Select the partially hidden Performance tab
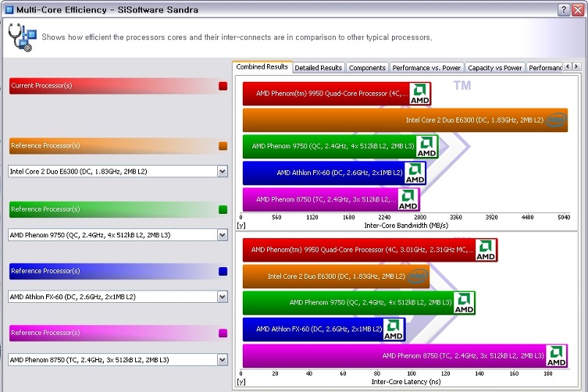 pos(544,67)
